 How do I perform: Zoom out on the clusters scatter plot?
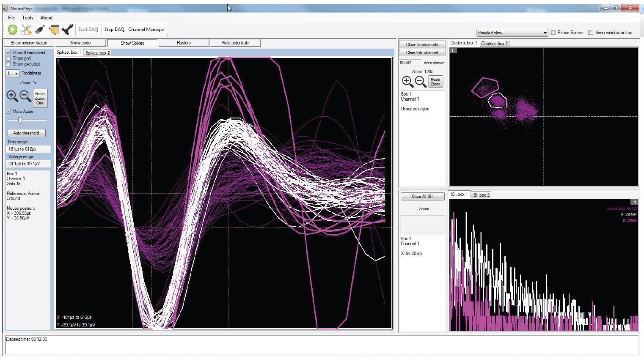coord(421,82)
